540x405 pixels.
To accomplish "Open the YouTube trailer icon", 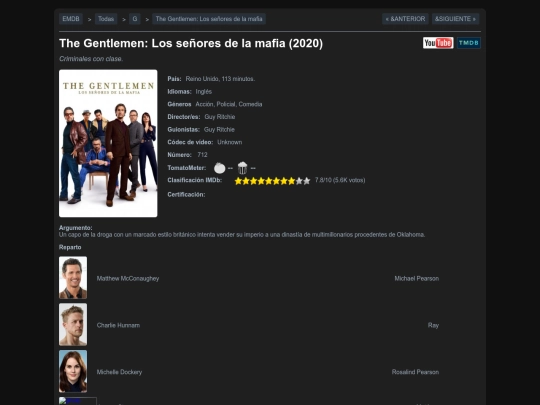I will (x=438, y=43).
